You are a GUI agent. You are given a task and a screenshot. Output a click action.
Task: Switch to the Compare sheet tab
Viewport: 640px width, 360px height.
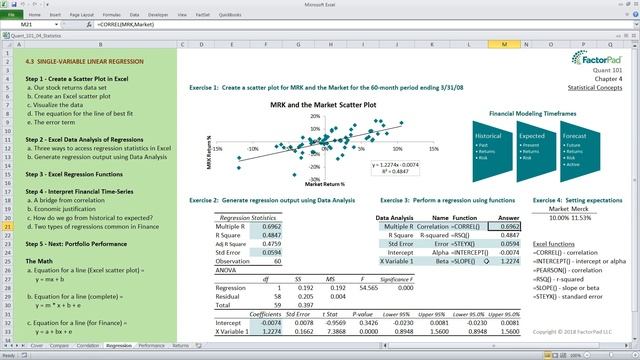click(59, 345)
